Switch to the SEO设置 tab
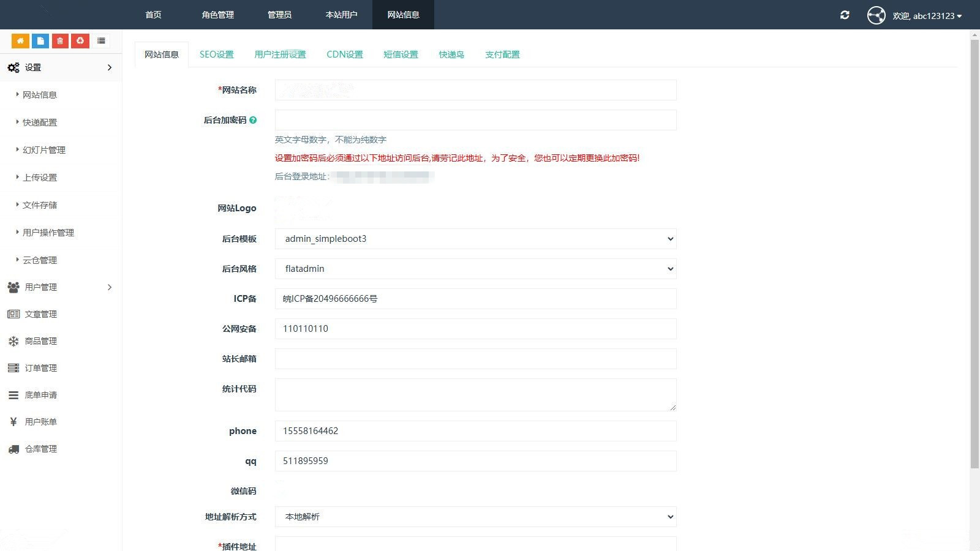Screen dimensions: 980x551 pos(216,54)
